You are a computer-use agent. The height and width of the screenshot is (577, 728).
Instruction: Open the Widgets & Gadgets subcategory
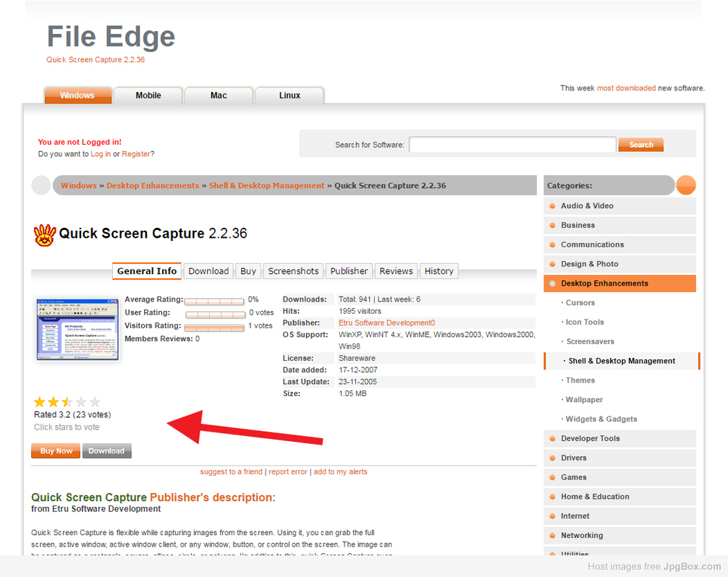(601, 419)
